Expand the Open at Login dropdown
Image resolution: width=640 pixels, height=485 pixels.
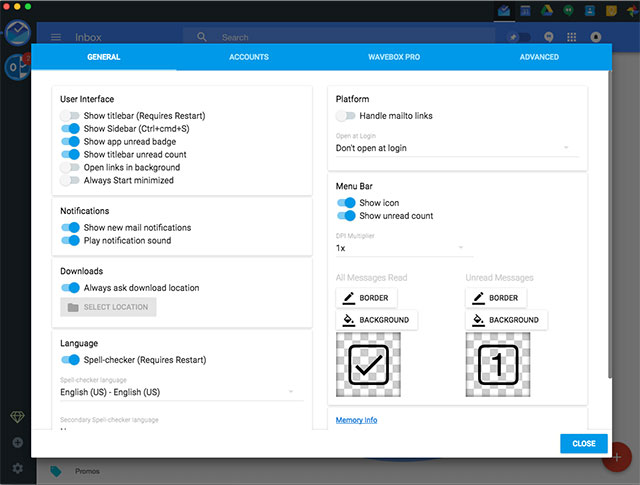(x=456, y=148)
